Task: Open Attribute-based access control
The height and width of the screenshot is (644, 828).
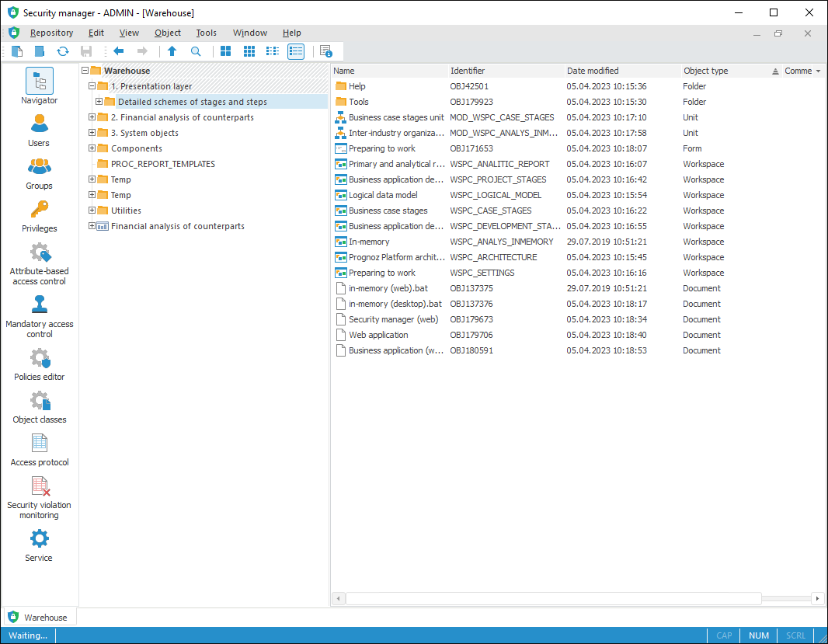Action: click(x=39, y=264)
